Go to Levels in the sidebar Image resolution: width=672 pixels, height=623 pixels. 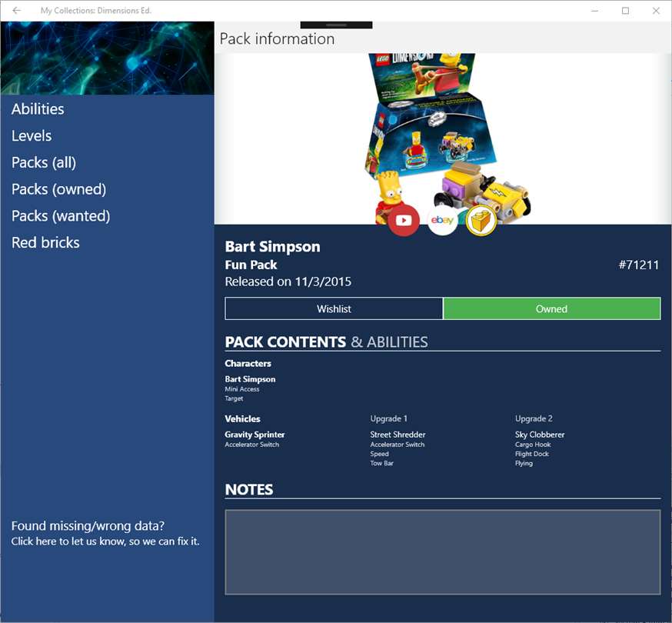(32, 136)
